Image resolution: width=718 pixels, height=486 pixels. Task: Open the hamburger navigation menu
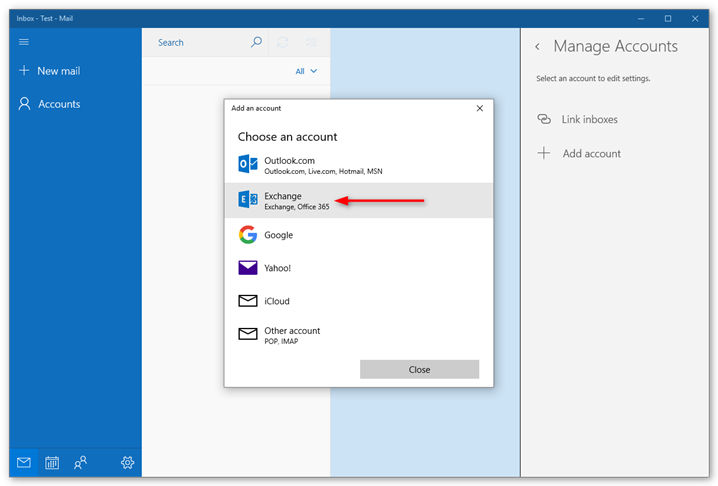[24, 42]
